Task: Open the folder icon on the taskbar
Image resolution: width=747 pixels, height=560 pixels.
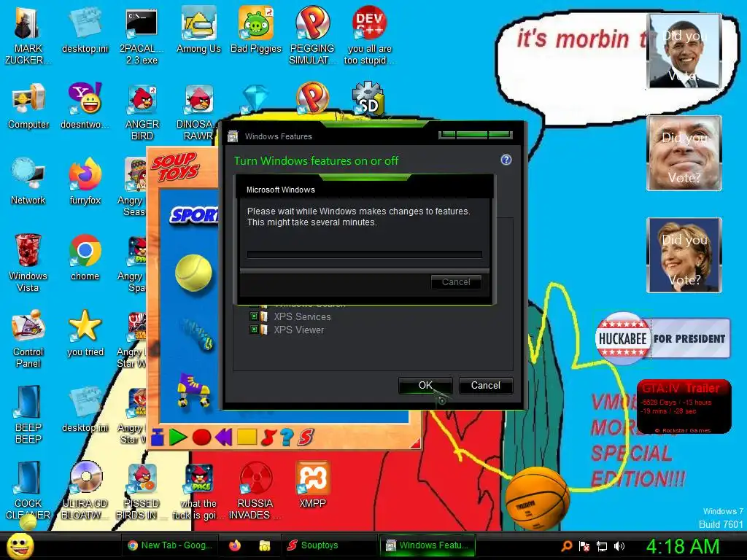Action: [264, 545]
